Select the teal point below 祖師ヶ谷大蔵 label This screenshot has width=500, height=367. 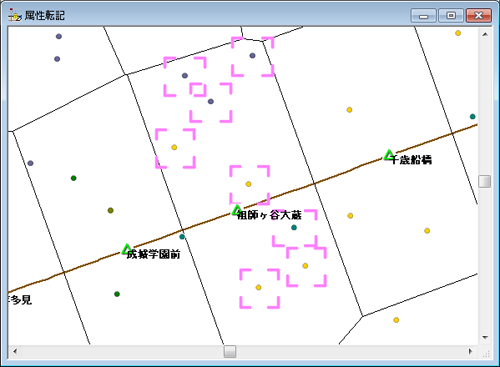[294, 228]
